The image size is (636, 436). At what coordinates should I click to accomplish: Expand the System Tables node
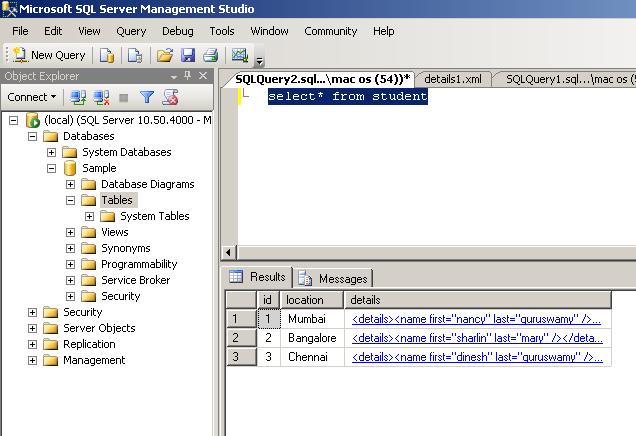[x=90, y=217]
